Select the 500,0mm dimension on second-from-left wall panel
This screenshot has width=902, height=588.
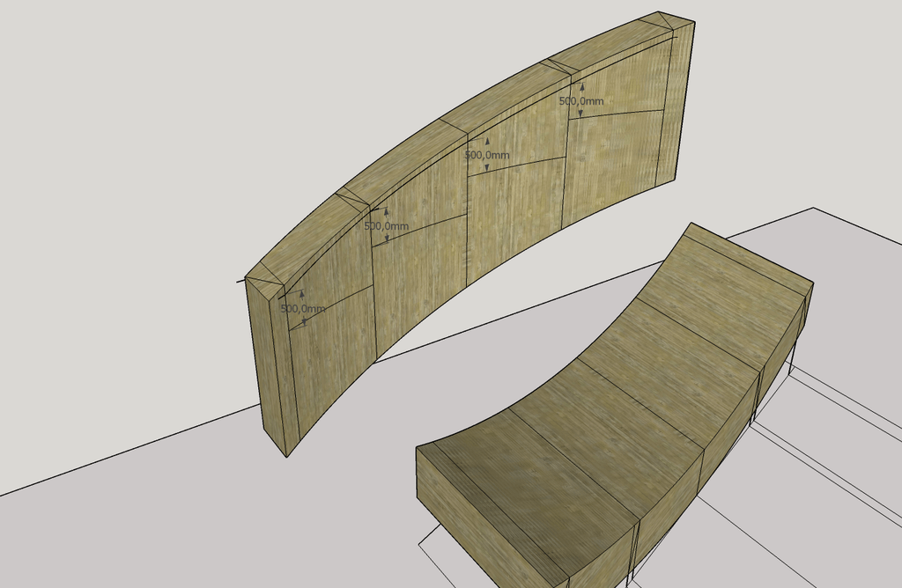pyautogui.click(x=387, y=226)
